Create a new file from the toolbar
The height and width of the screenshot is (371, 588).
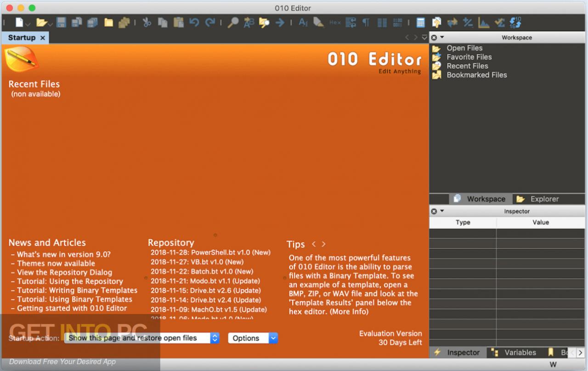(19, 22)
